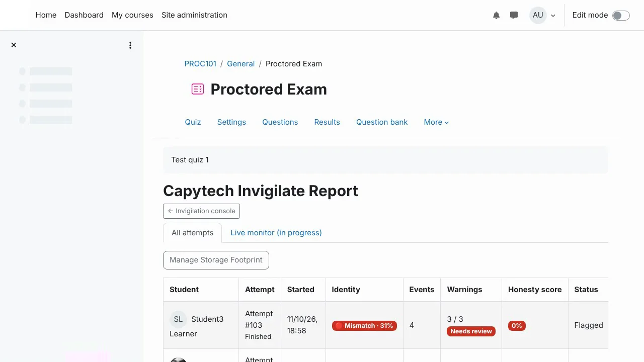Open the Question bank tab
Screen dimensions: 644x362
pos(382,122)
